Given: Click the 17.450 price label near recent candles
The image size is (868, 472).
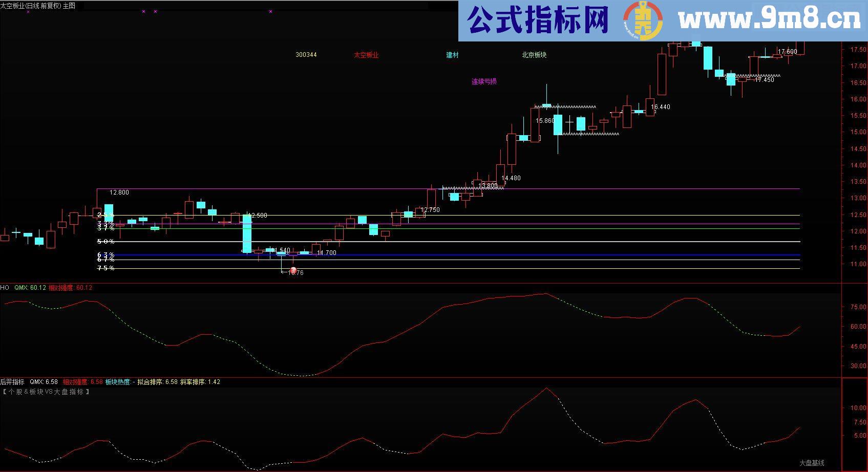Looking at the screenshot, I should (764, 78).
